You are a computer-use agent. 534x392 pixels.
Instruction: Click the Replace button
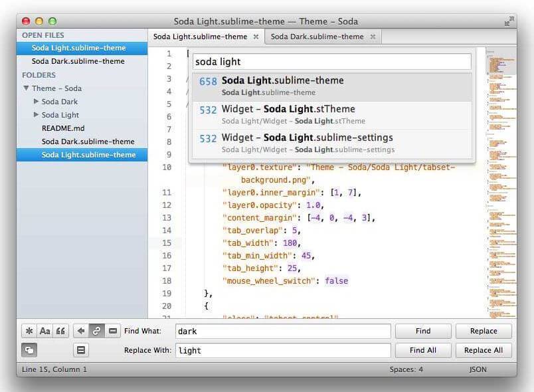(484, 331)
